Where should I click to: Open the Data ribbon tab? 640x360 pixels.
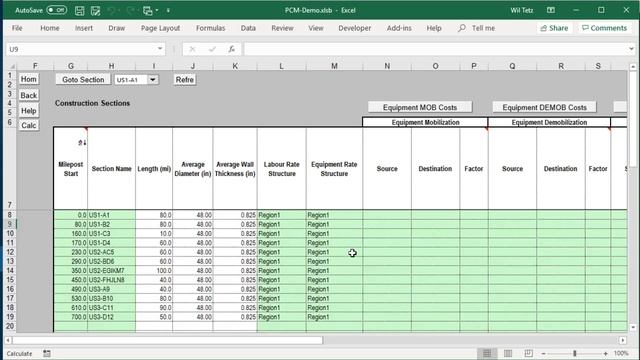[x=248, y=28]
